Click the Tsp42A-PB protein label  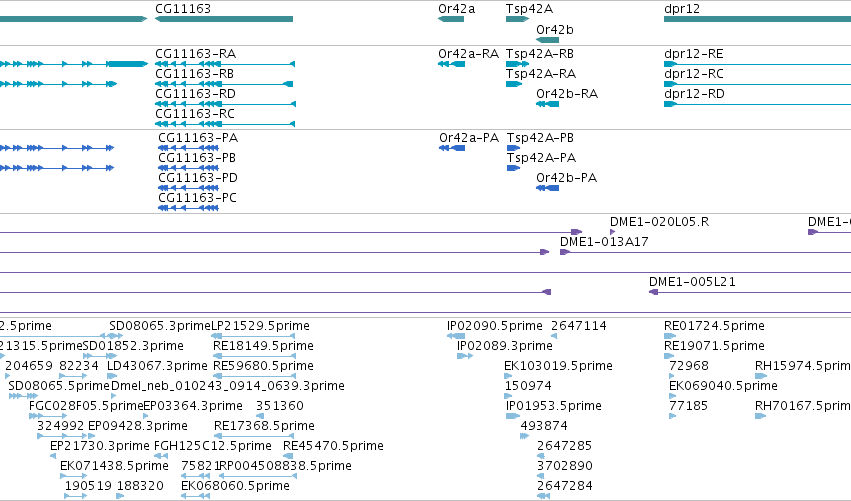point(540,138)
